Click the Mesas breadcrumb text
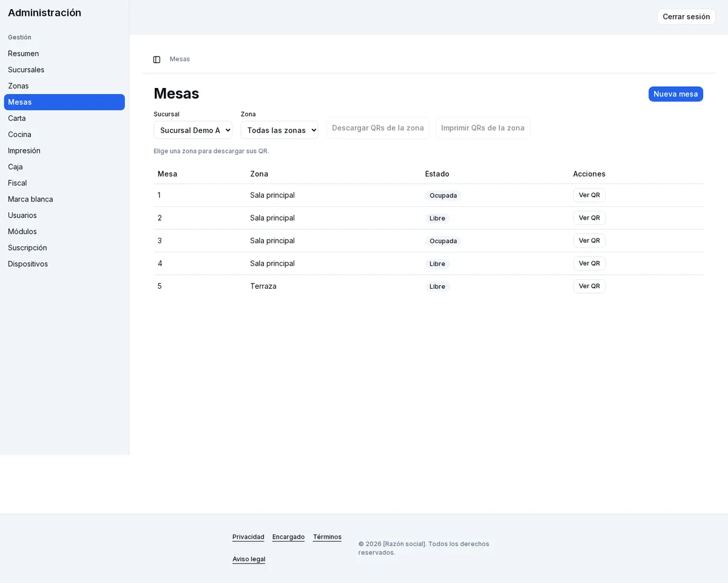 click(180, 59)
